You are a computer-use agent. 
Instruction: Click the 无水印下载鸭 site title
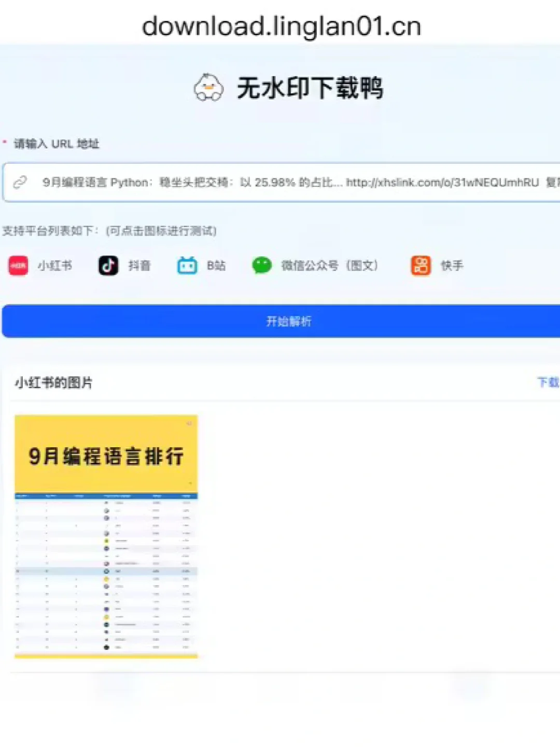click(311, 88)
